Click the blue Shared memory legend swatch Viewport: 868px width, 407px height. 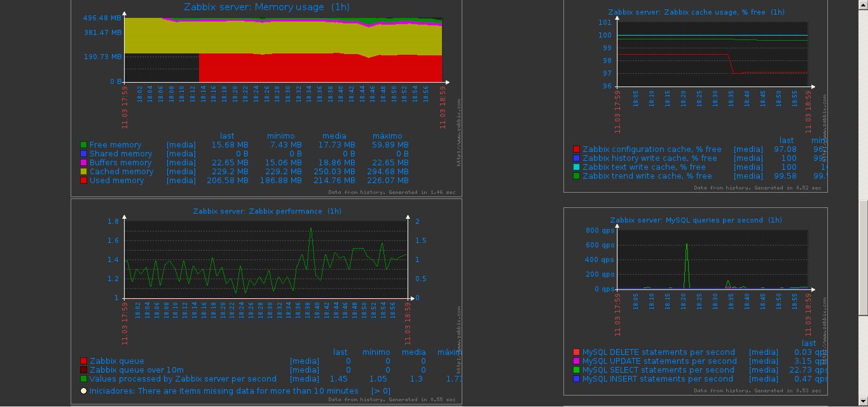tap(83, 154)
